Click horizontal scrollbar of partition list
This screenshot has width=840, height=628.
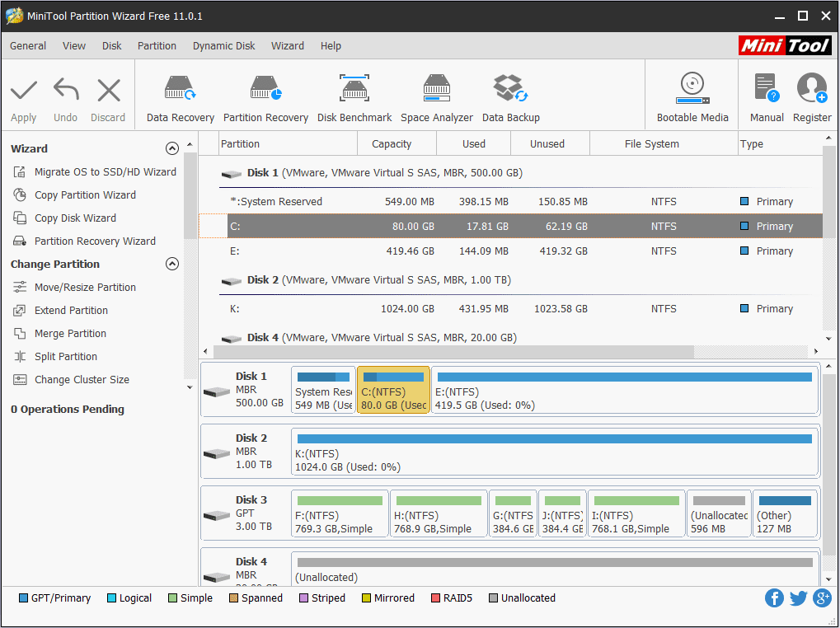tap(453, 351)
